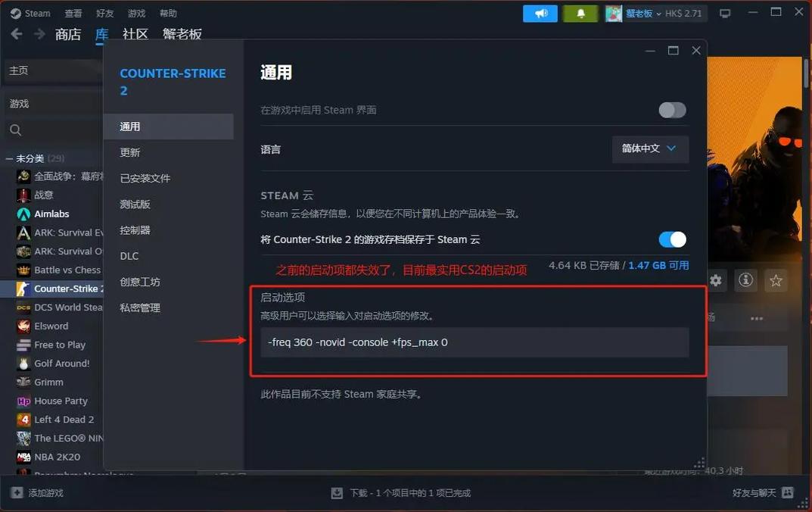
Task: Select House Party icon in list
Action: click(23, 401)
